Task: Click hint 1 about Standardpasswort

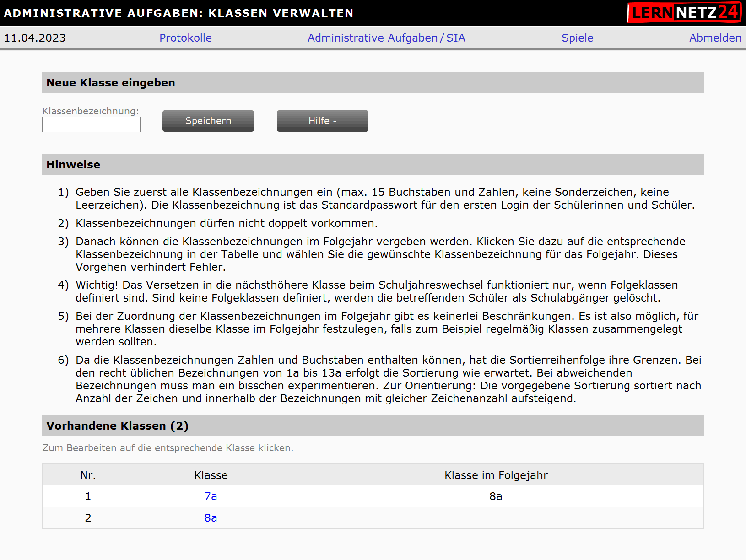Action: point(385,199)
